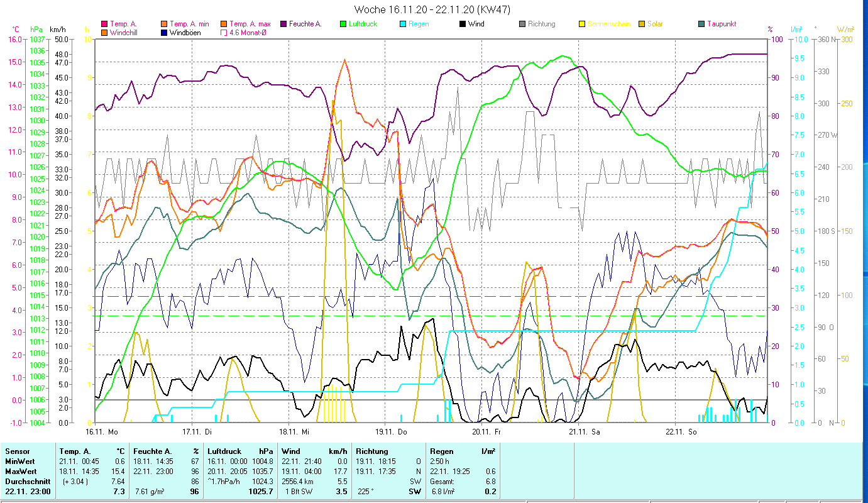The image size is (868, 503).
Task: Click the 7.61 g/m² humidity value
Action: point(150,492)
